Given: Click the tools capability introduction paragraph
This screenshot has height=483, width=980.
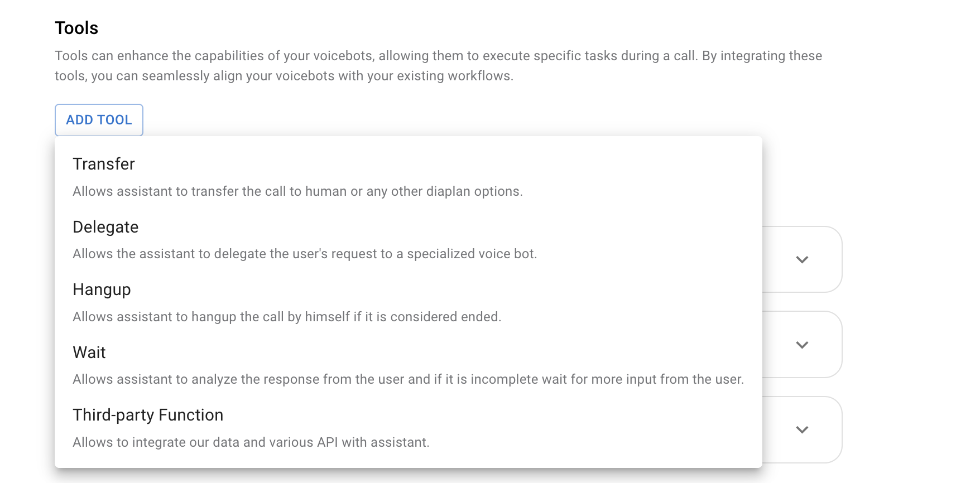Looking at the screenshot, I should click(439, 65).
